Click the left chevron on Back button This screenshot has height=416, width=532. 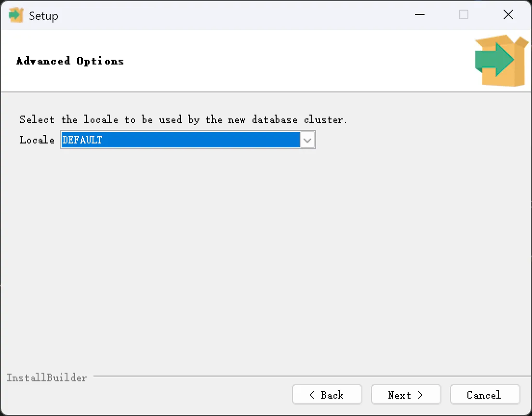(x=312, y=395)
